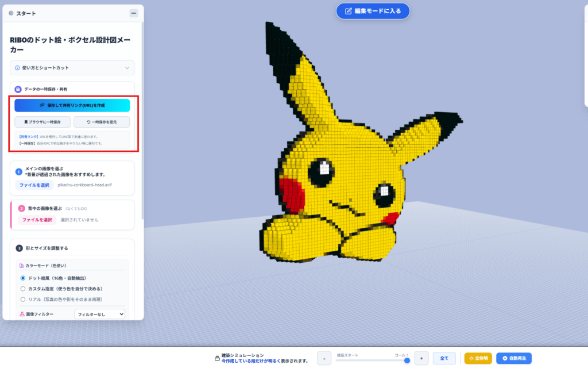Increase the build step with the plus button

pyautogui.click(x=421, y=358)
